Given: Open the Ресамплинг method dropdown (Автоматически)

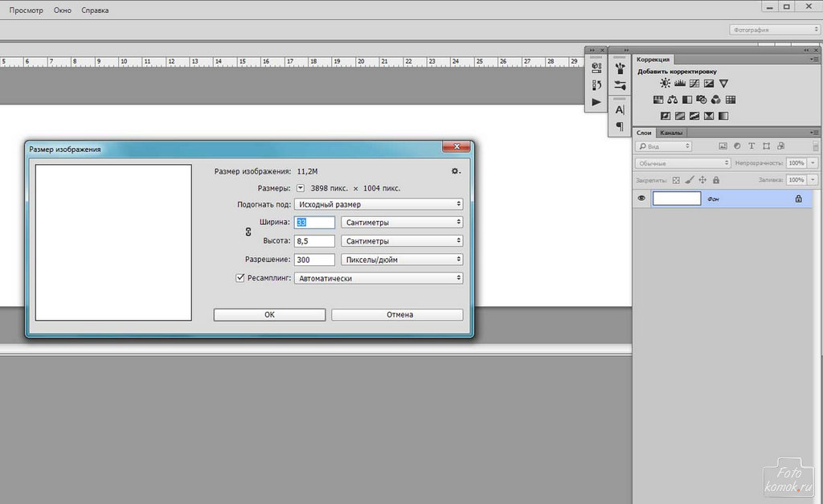Looking at the screenshot, I should (379, 278).
